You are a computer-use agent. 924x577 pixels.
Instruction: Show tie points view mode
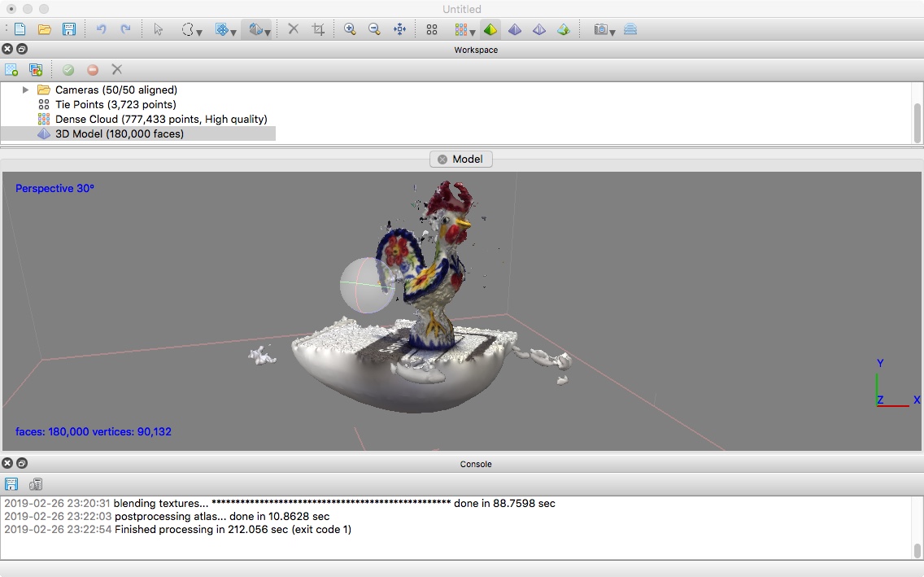tap(432, 29)
